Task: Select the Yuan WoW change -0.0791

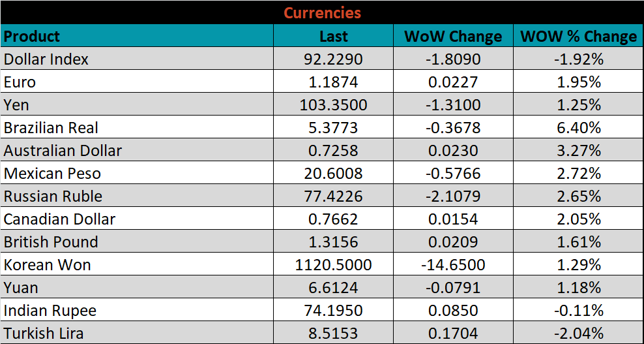Action: pos(453,288)
